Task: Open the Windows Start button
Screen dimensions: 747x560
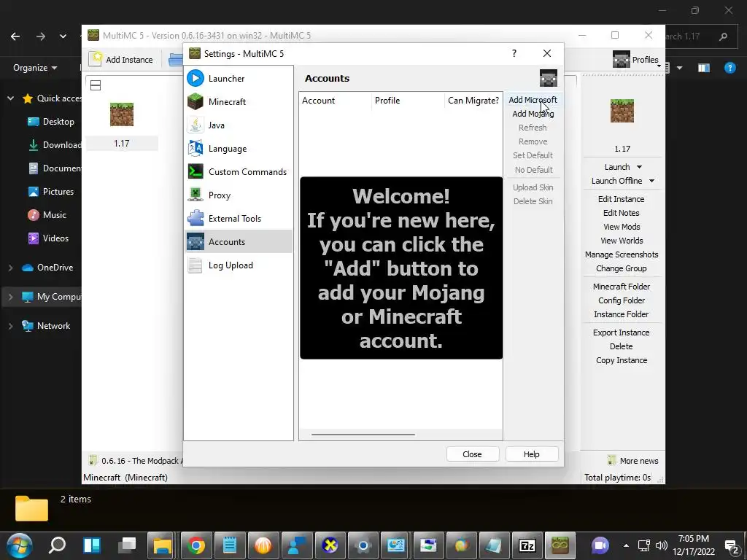Action: click(20, 545)
